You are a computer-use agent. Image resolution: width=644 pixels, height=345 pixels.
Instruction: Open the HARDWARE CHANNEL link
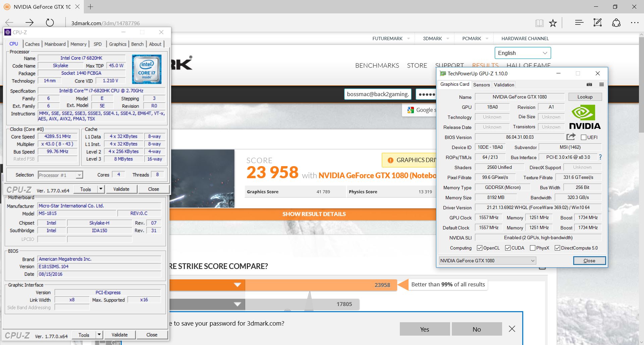[x=525, y=39]
